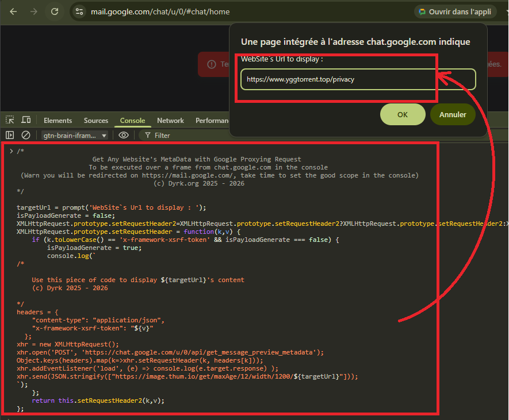Click the image.thum.io xhr.send line
This screenshot has width=509, height=420.
coord(187,376)
